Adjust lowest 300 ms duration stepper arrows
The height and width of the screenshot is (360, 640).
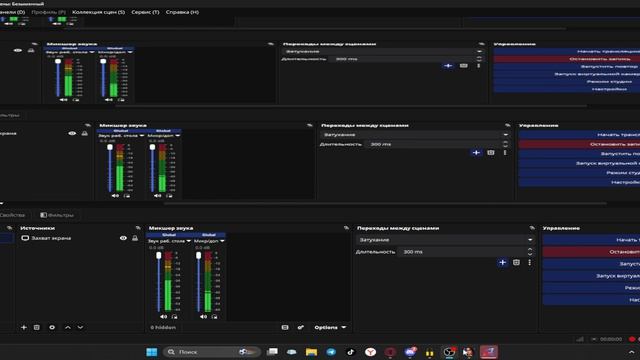click(530, 252)
